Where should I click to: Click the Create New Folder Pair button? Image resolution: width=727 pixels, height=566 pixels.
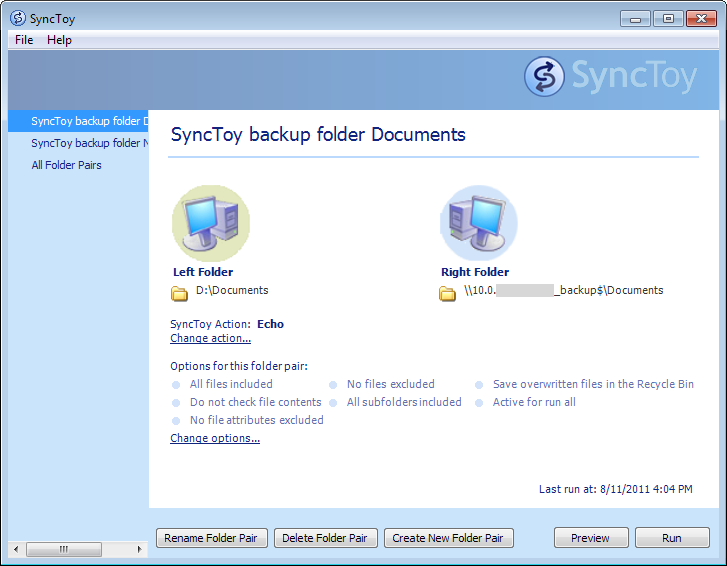[x=448, y=538]
